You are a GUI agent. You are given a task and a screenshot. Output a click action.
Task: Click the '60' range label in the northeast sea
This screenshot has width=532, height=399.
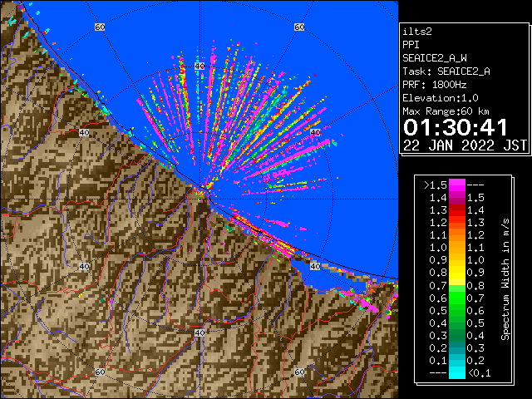tap(299, 27)
